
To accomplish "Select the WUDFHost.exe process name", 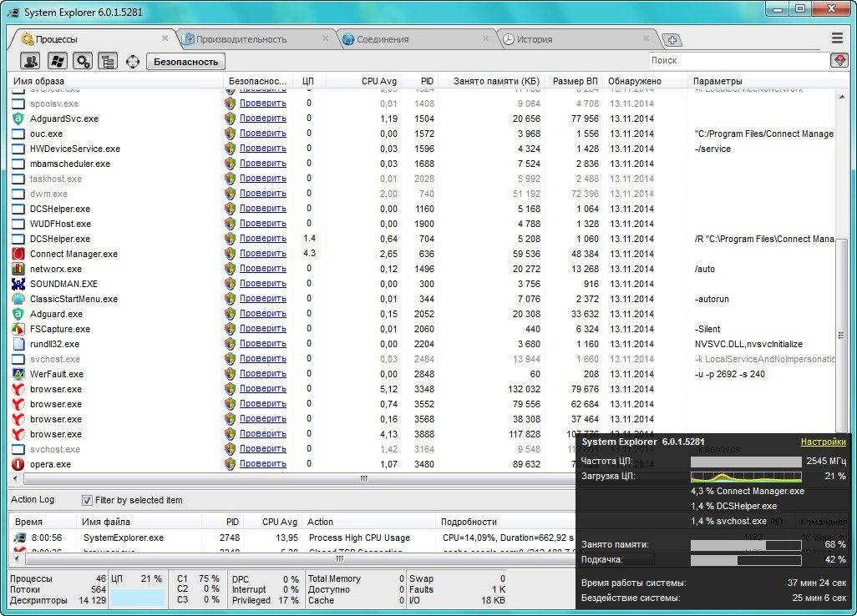I will pyautogui.click(x=60, y=224).
